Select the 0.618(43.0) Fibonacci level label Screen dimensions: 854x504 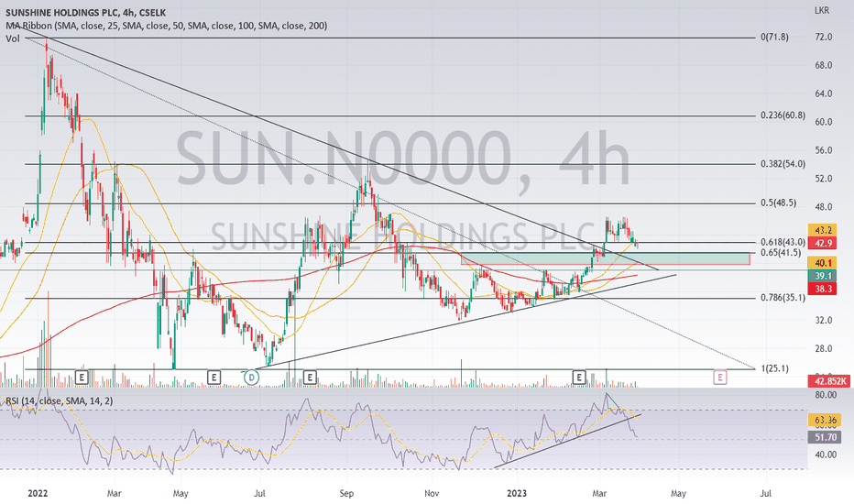pyautogui.click(x=783, y=242)
